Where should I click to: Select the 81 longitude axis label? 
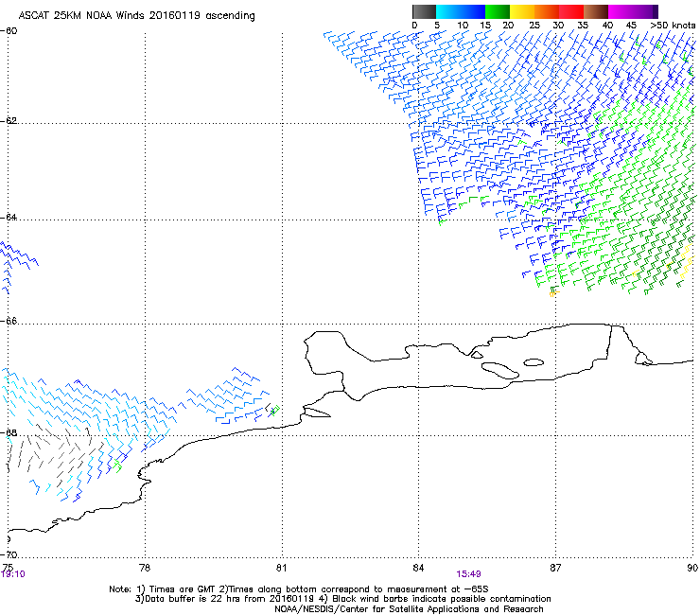[x=281, y=568]
